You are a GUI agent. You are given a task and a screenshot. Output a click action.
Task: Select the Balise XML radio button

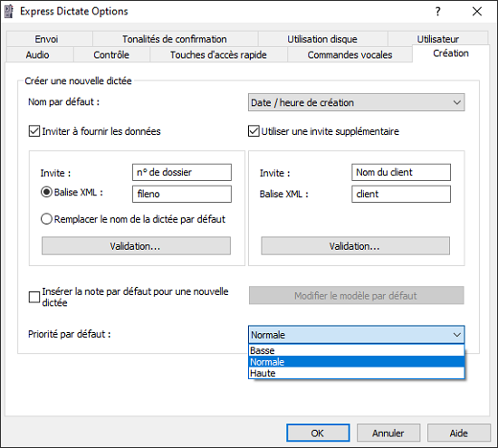point(46,192)
